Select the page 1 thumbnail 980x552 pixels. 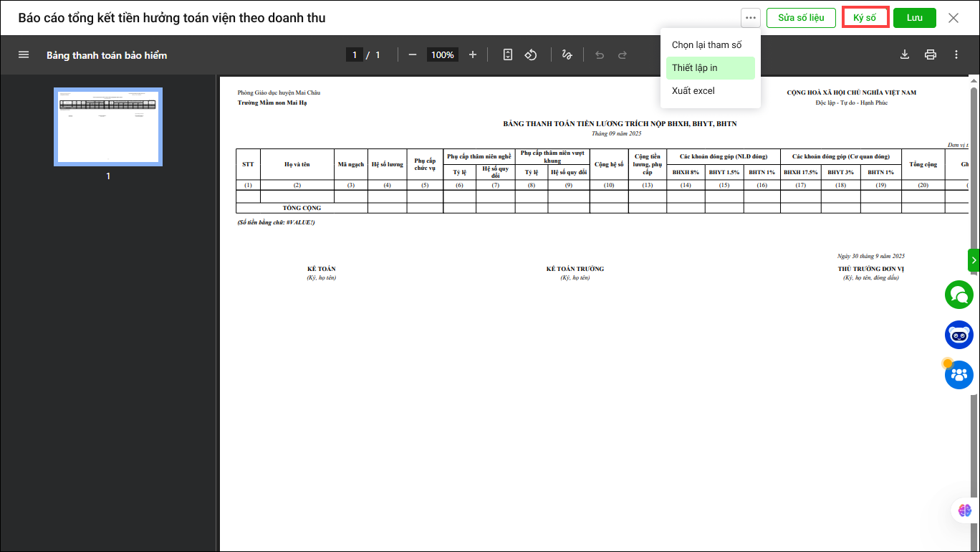108,127
